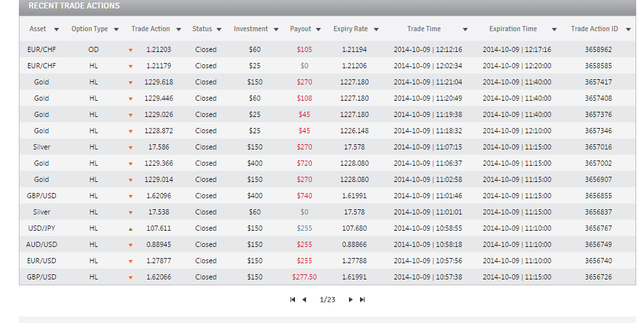
Task: Open the Status column filter arrow
Action: (x=219, y=29)
